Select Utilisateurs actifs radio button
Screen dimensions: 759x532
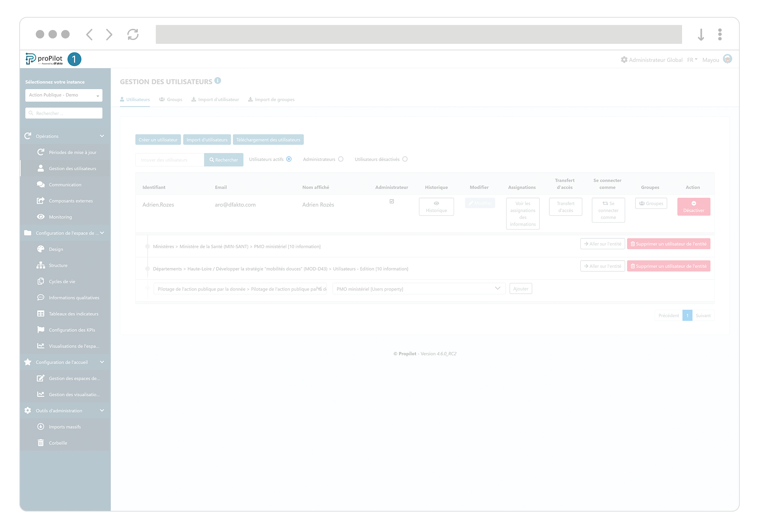click(289, 159)
